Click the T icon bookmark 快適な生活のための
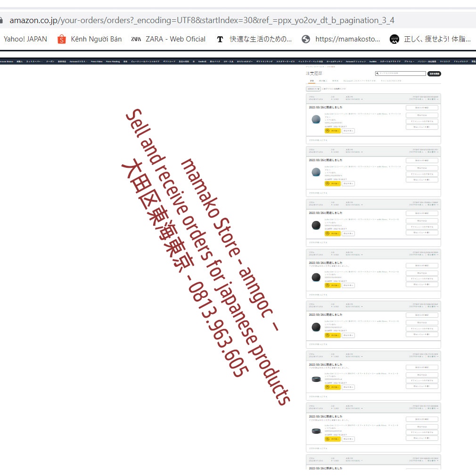Image resolution: width=476 pixels, height=476 pixels. click(220, 39)
